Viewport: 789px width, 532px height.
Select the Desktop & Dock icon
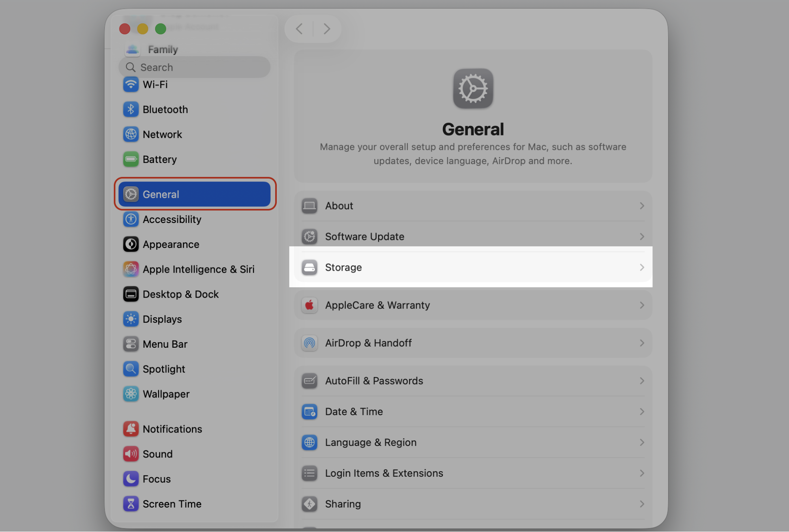pos(131,294)
